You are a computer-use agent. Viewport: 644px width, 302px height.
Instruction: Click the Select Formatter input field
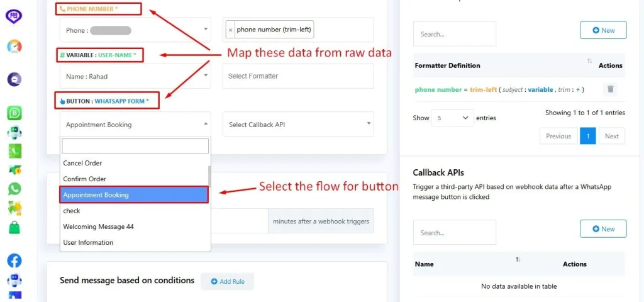298,76
